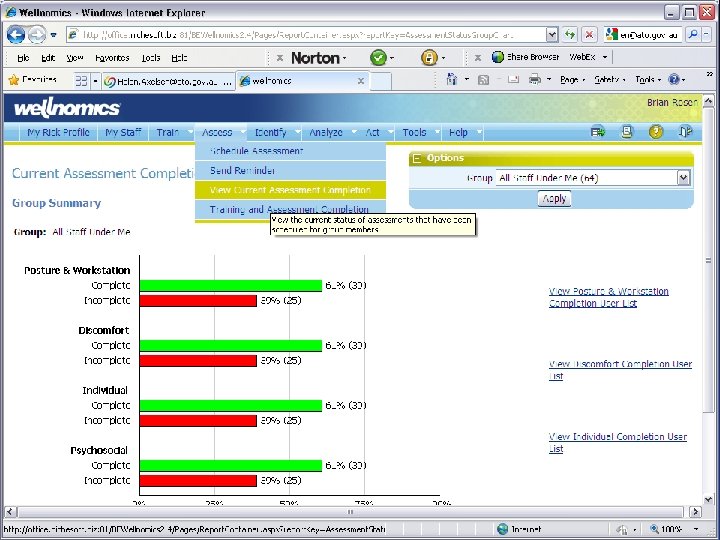Click the Psychosocial Incomplete red bar
Viewport: 720px width, 540px height.
pos(198,480)
